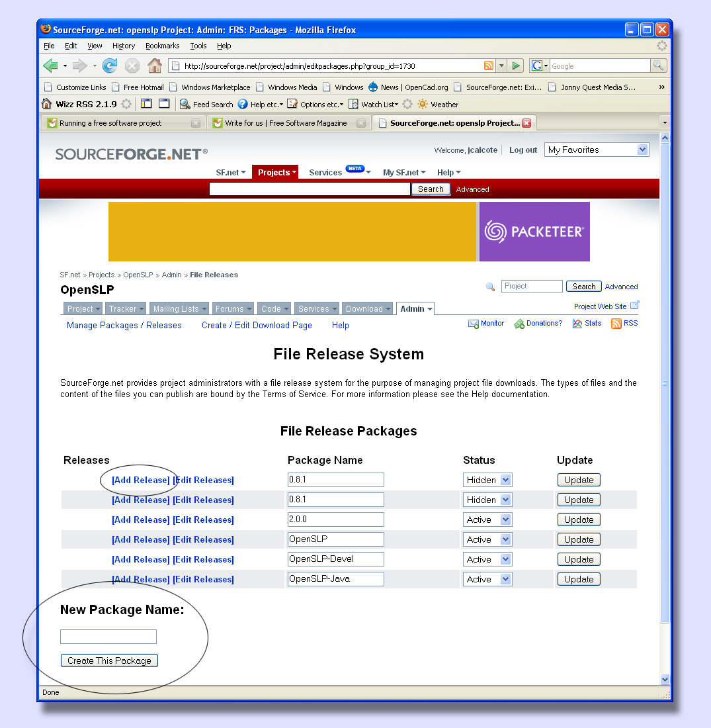711x728 pixels.
Task: Click the RSS feed icon in address bar
Action: coord(488,66)
